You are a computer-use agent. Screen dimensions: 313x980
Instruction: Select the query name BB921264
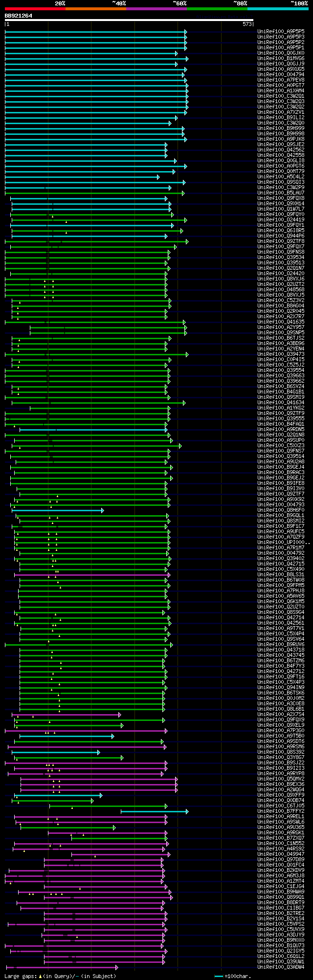[19, 16]
